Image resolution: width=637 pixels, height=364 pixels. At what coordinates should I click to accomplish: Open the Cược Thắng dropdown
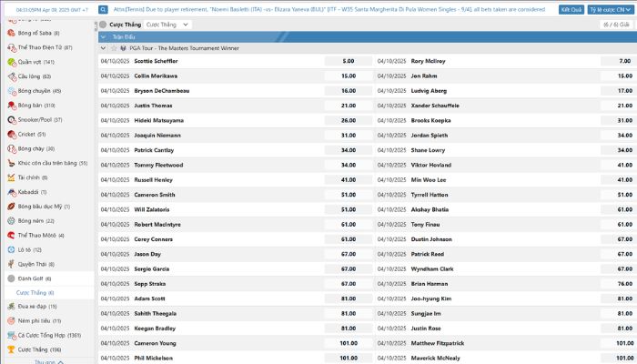point(167,25)
